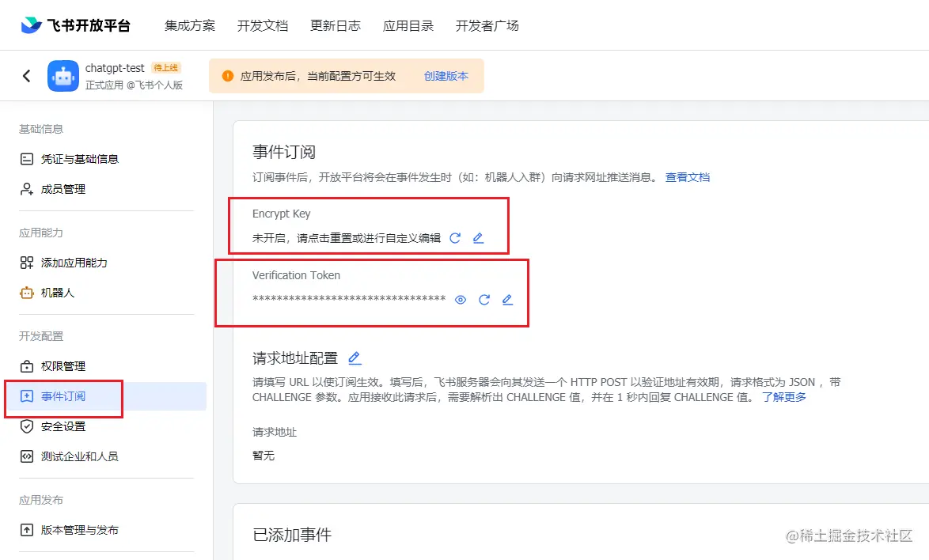Reset the Encrypt Key with refresh icon
This screenshot has width=929, height=560.
click(x=455, y=238)
